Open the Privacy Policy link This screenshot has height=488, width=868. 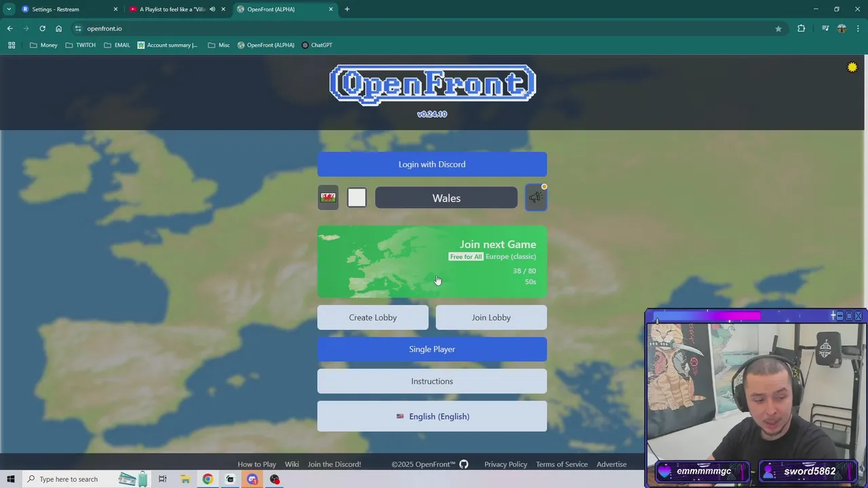point(506,464)
